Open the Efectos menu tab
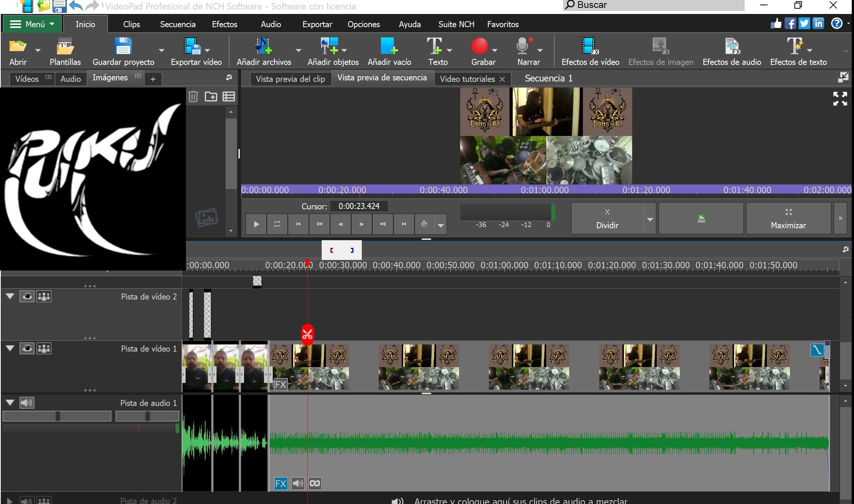 pos(224,24)
